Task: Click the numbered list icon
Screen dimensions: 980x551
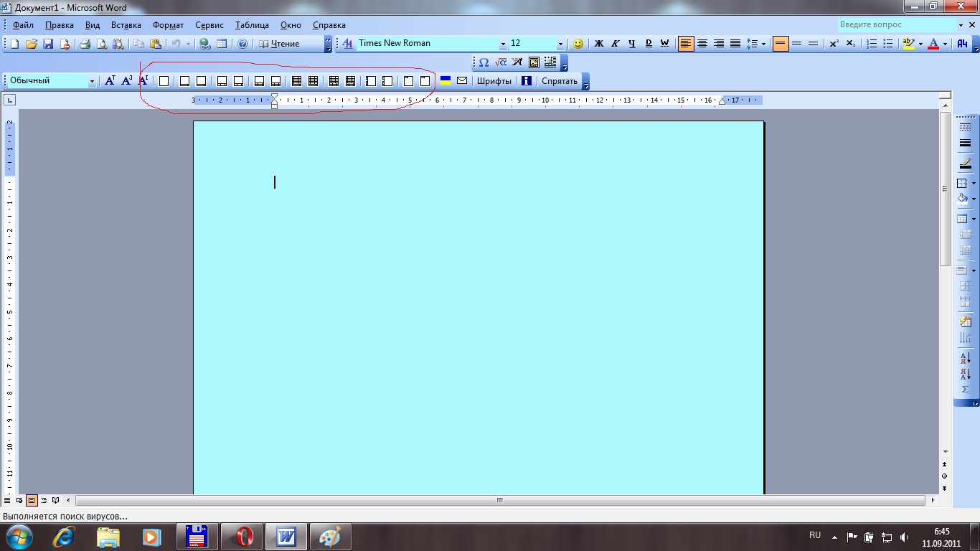Action: (x=872, y=44)
